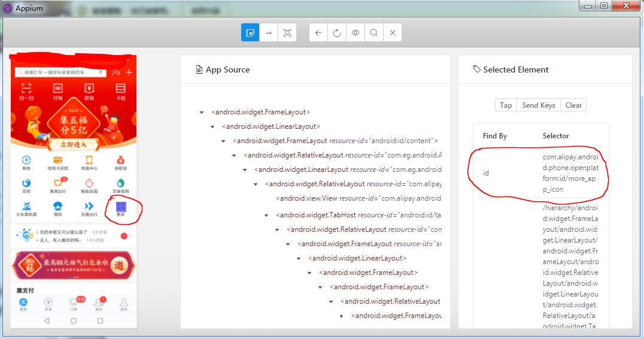The image size is (644, 339).
Task: Collapse the com.eg.android LinearLayout node
Action: point(244,169)
